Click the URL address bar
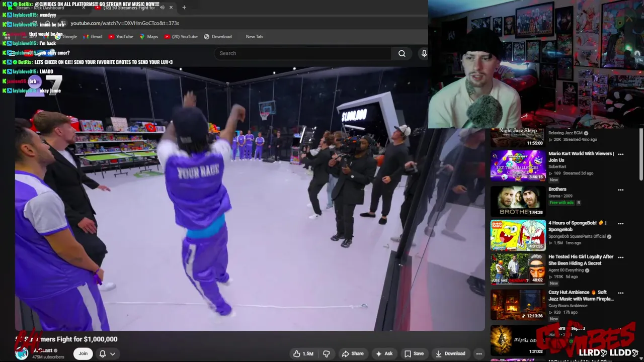The height and width of the screenshot is (362, 644). (242, 23)
